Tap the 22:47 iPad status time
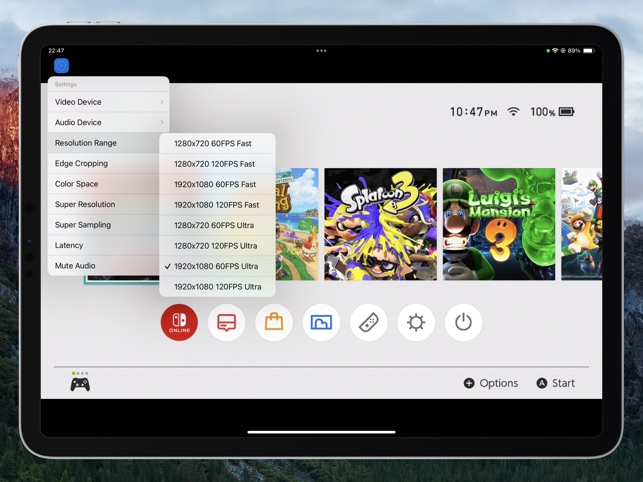This screenshot has width=643, height=482. pos(56,51)
